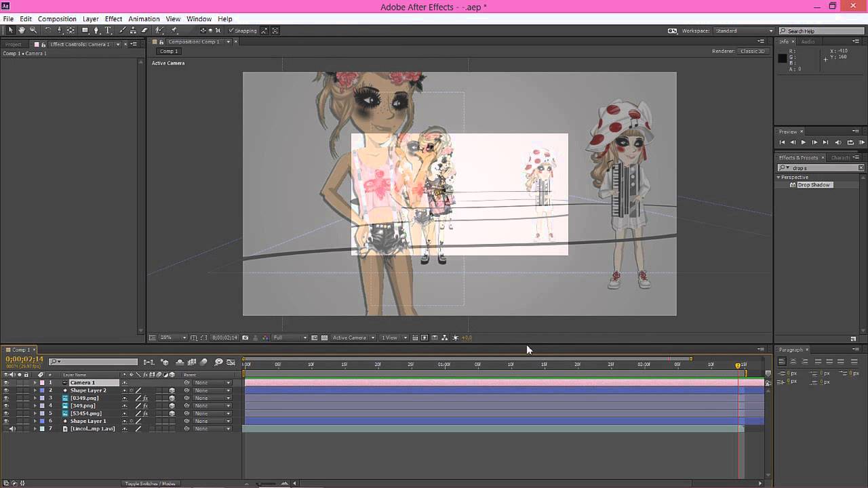Toggle 3D layer switch for [53454.png]

pos(172,413)
